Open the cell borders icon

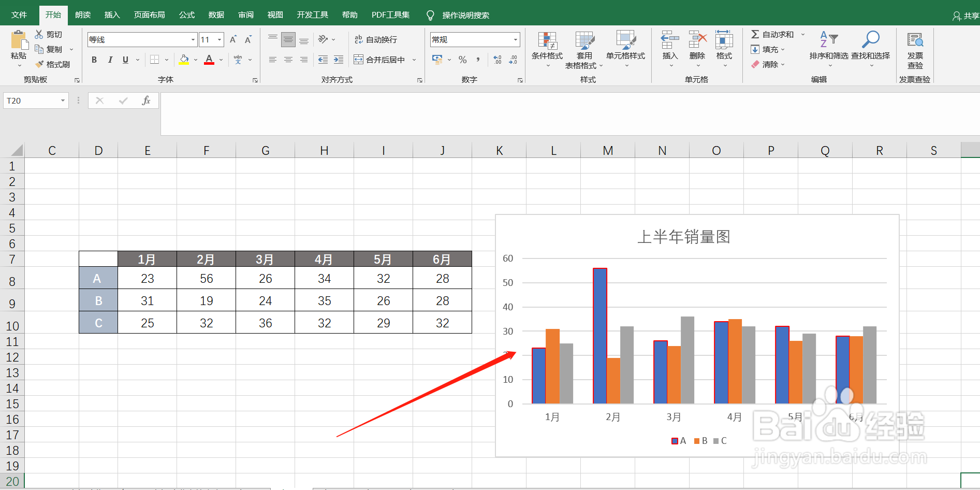click(154, 60)
